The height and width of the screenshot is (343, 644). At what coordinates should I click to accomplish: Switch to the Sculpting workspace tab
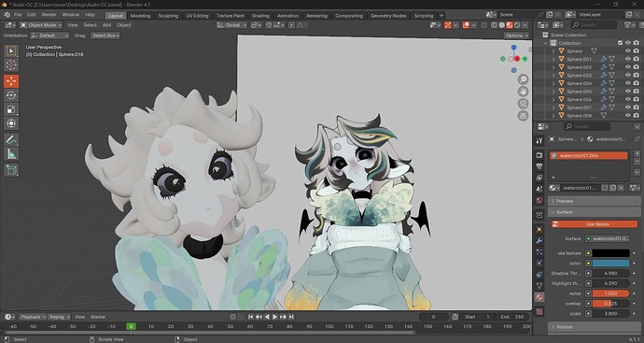point(168,16)
